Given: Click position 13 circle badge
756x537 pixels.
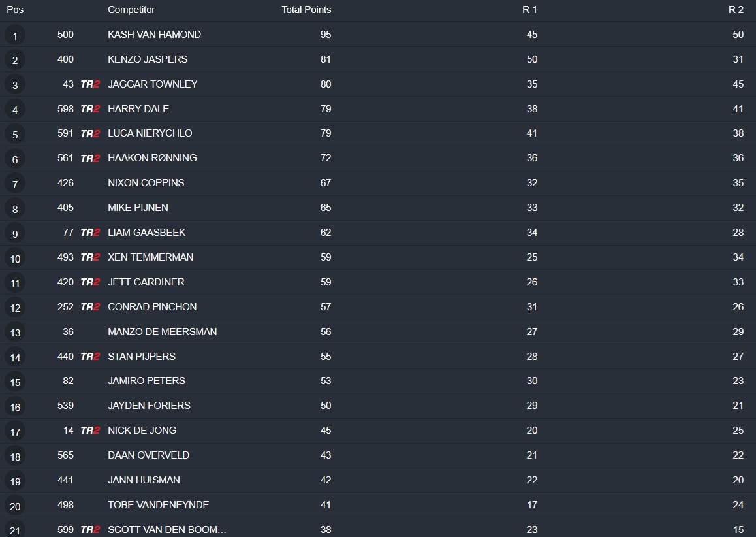Looking at the screenshot, I should [x=15, y=333].
